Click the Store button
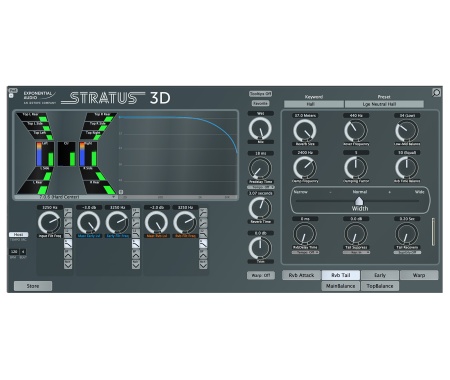Viewport: 450px width, 380px height. tap(33, 286)
